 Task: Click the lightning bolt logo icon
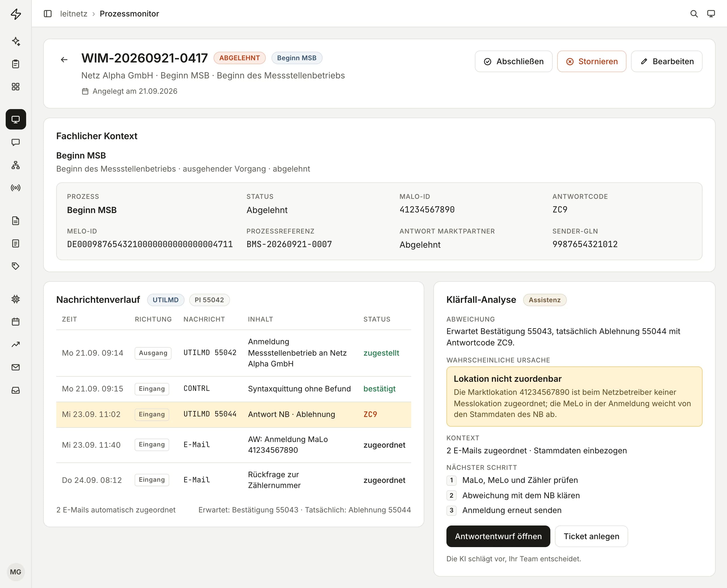(16, 14)
